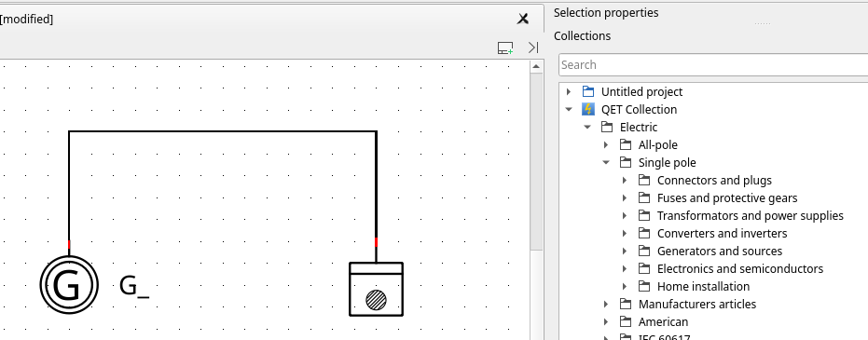Click the vertical wire above the generator
The height and width of the screenshot is (340, 868).
point(69,185)
